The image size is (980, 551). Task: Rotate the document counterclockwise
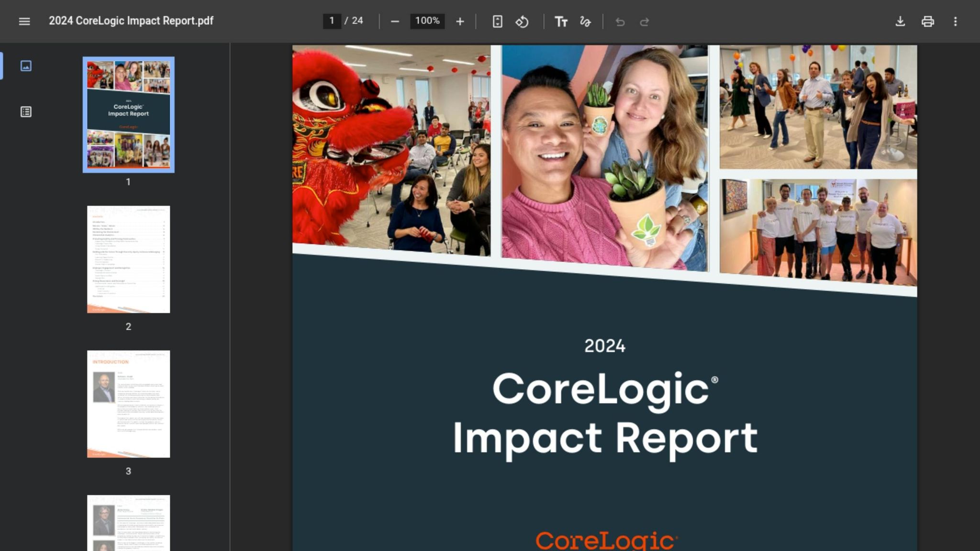[x=522, y=22]
